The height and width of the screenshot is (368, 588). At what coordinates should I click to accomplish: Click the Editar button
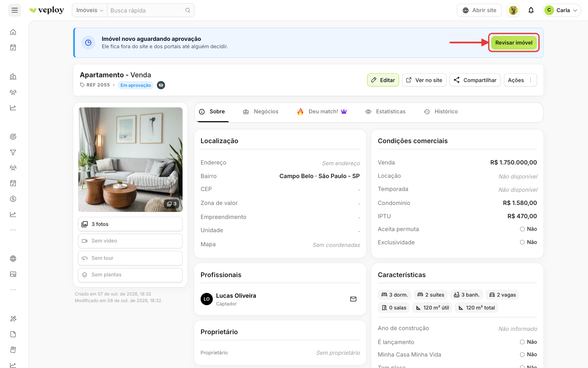point(383,80)
